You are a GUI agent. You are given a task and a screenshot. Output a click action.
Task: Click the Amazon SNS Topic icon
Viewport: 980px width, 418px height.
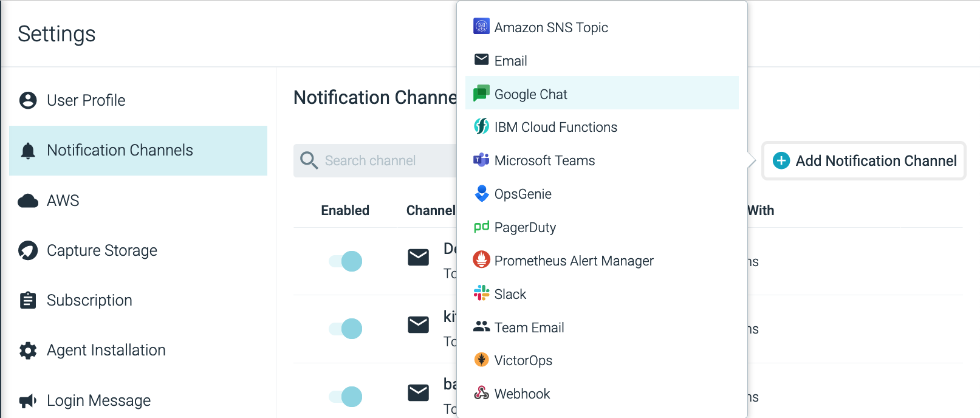pyautogui.click(x=481, y=26)
